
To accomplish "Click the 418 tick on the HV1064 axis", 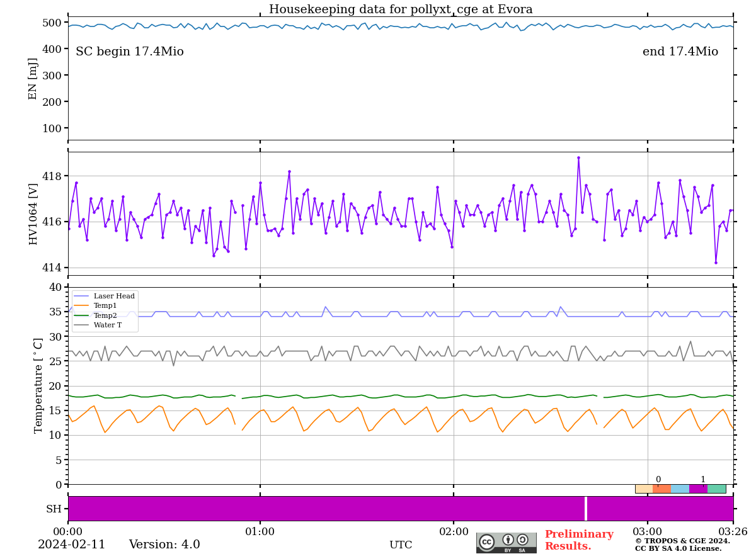I will (52, 176).
